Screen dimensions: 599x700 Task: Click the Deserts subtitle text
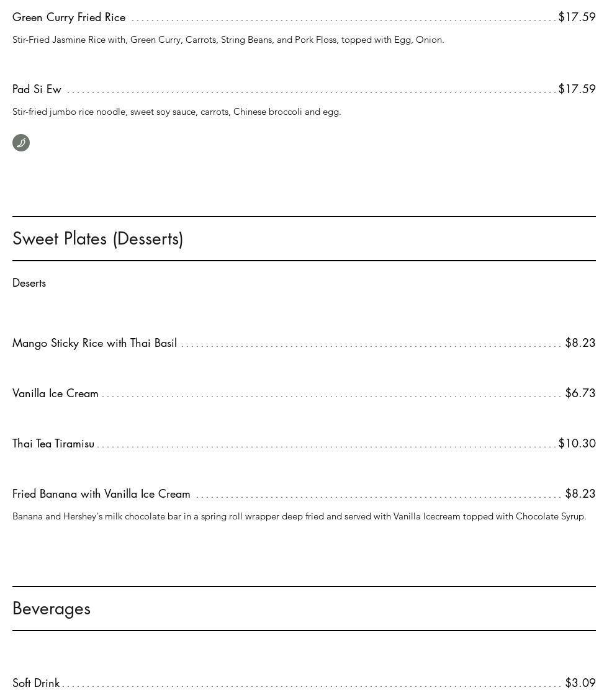pos(29,283)
